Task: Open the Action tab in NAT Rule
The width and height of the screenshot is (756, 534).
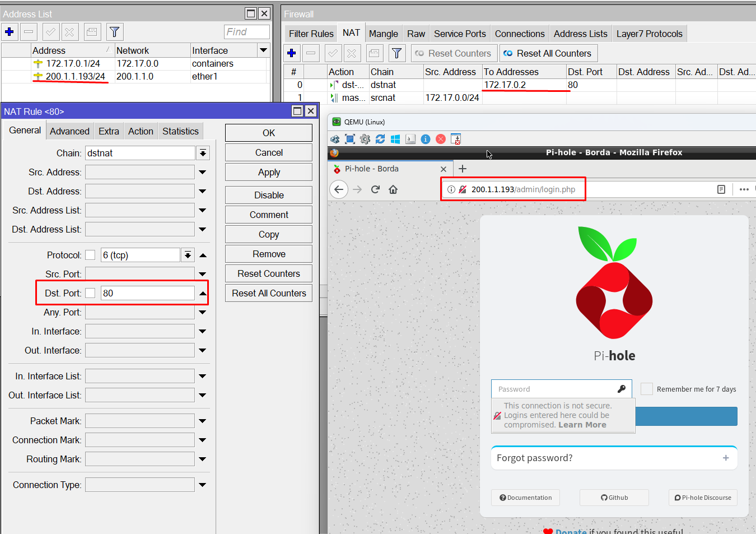Action: pos(141,131)
